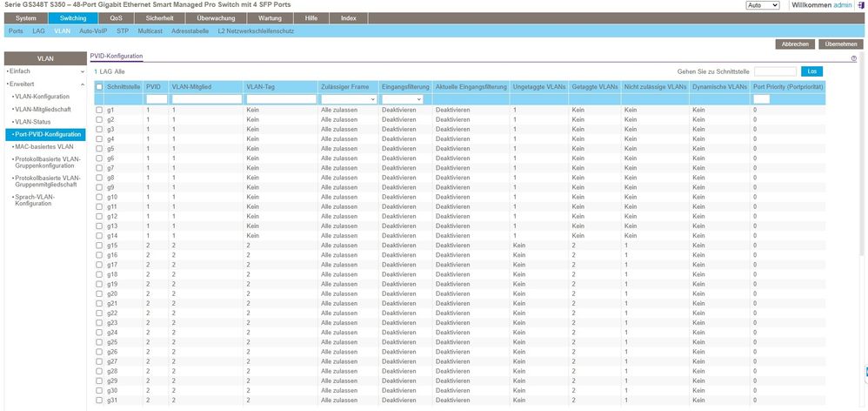868x411 pixels.
Task: Open Sprach-VLAN-Konfiguration in sidebar
Action: point(34,200)
